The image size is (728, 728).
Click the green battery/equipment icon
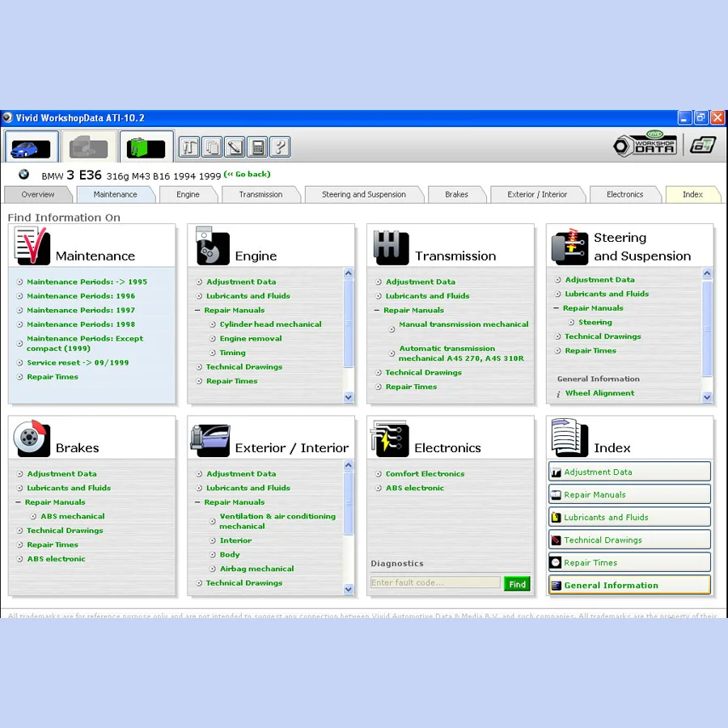[x=146, y=146]
